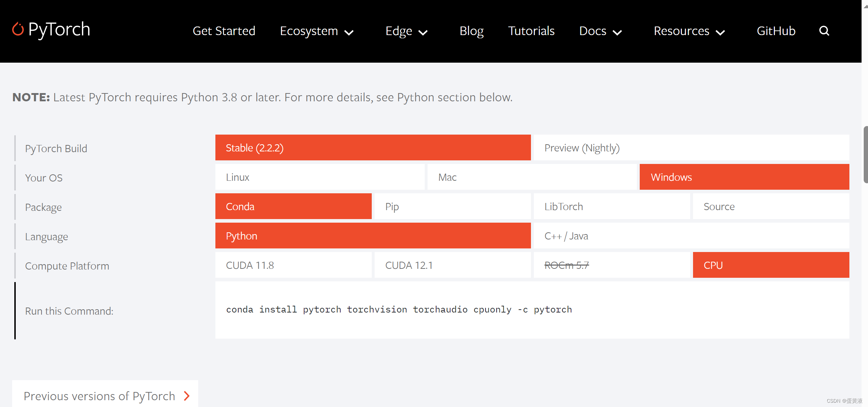
Task: Open the GitHub link
Action: point(776,31)
